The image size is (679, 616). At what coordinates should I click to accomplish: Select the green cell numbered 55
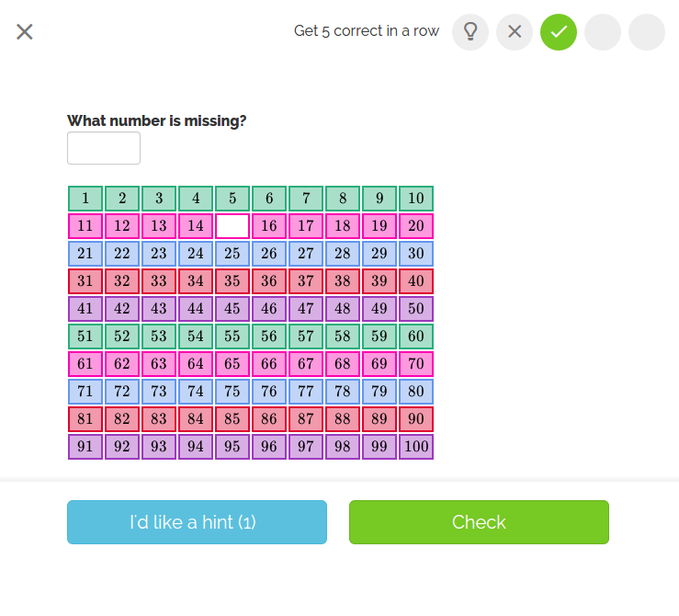click(x=232, y=337)
